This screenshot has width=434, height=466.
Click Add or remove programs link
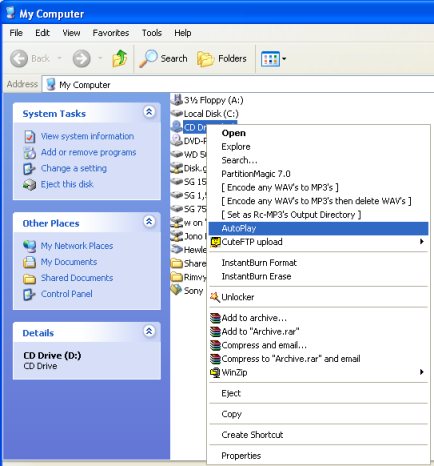[88, 152]
